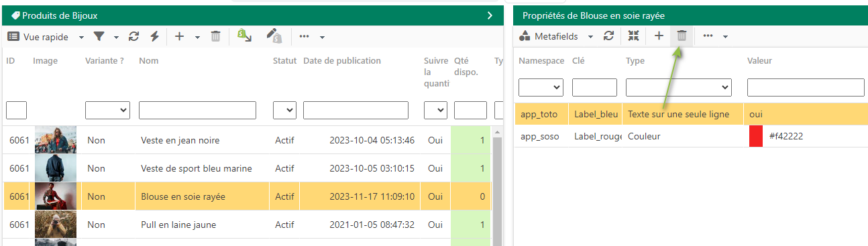Open the add product dropdown arrow

pyautogui.click(x=197, y=37)
